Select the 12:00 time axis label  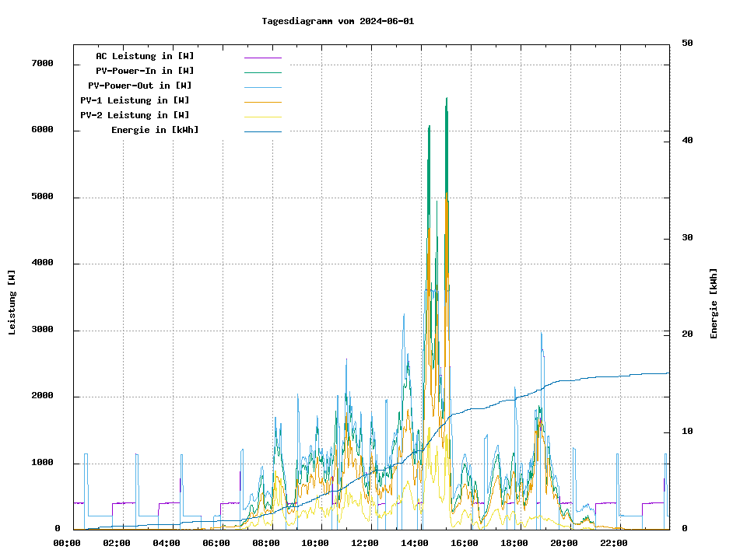point(365,543)
